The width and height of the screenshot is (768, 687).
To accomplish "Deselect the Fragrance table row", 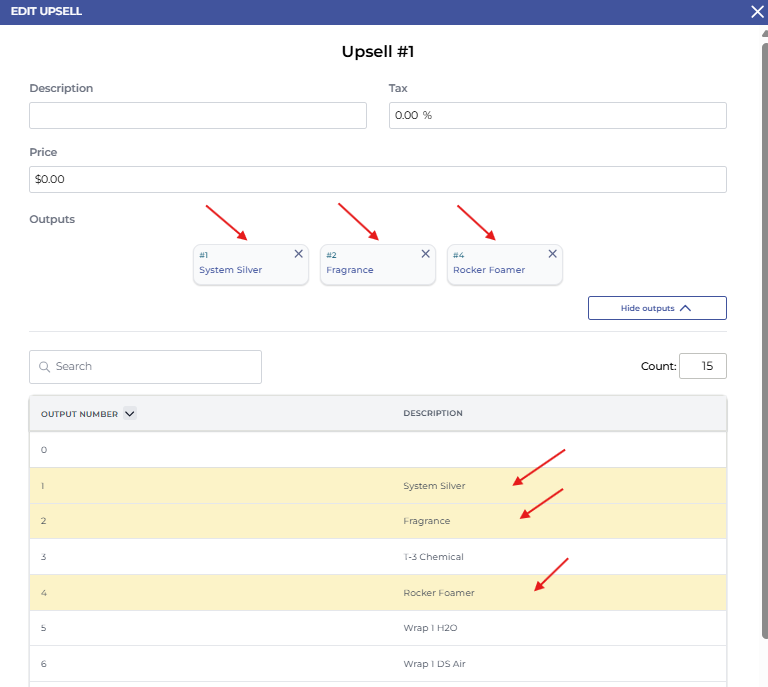I will click(x=378, y=521).
